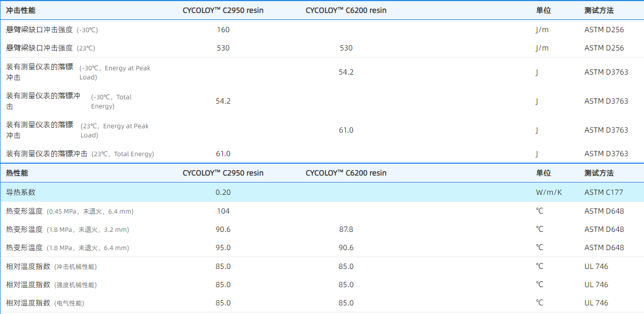Select 相对温度指数 (强度机械性能) row label
This screenshot has width=644, height=314.
click(x=52, y=285)
